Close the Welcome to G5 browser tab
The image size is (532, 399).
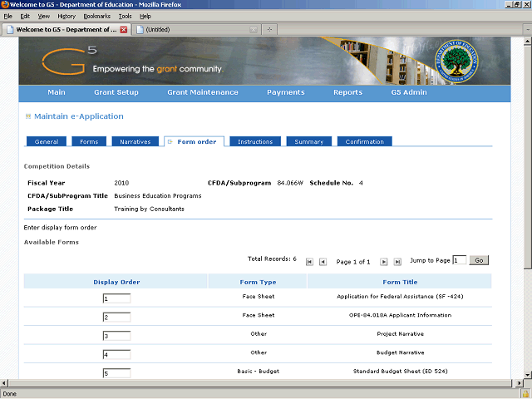coord(124,30)
